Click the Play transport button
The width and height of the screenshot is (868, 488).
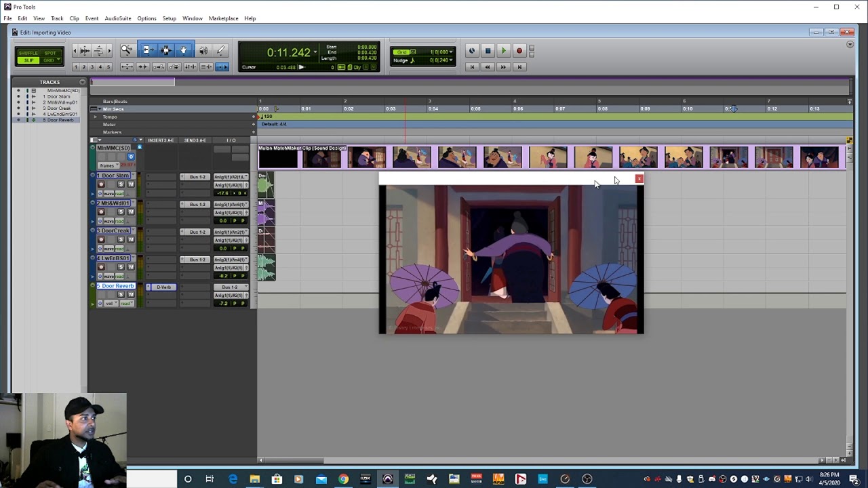click(503, 51)
